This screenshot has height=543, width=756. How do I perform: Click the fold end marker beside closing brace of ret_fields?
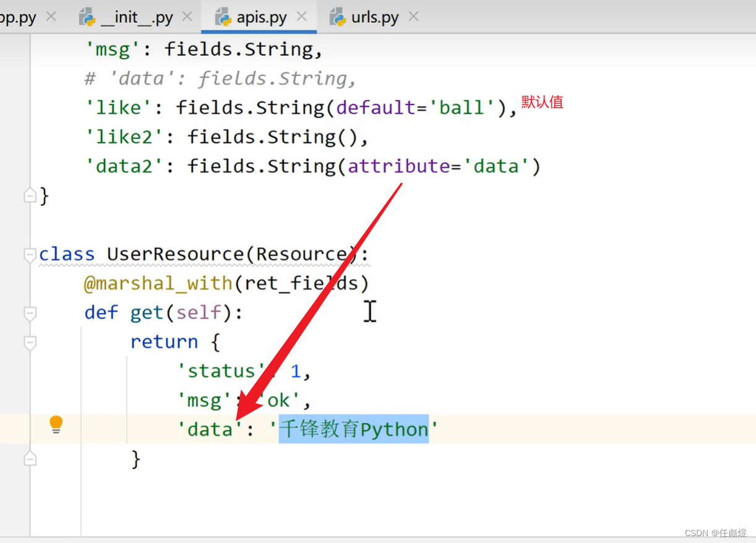click(x=29, y=196)
